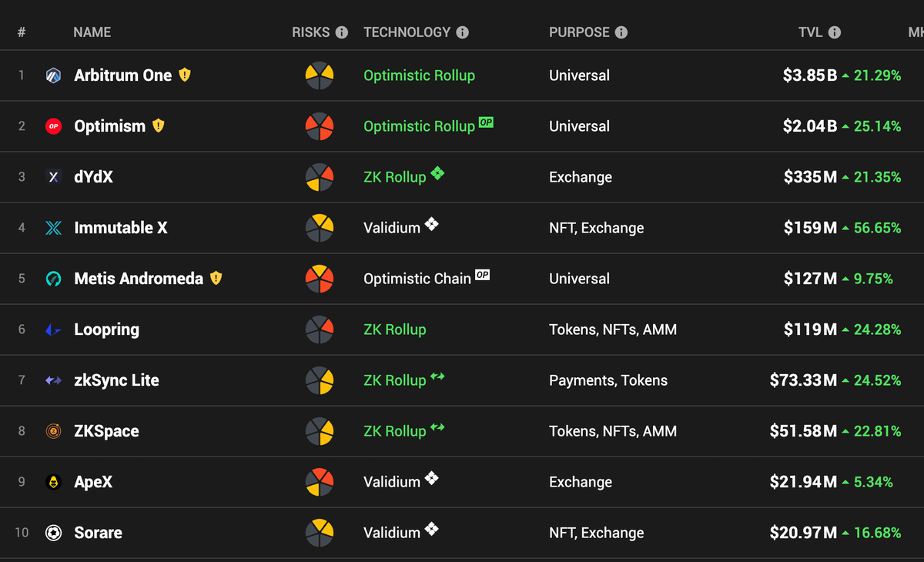This screenshot has height=562, width=924.
Task: Open Arbitrum One's risk pie chart
Action: coord(320,75)
